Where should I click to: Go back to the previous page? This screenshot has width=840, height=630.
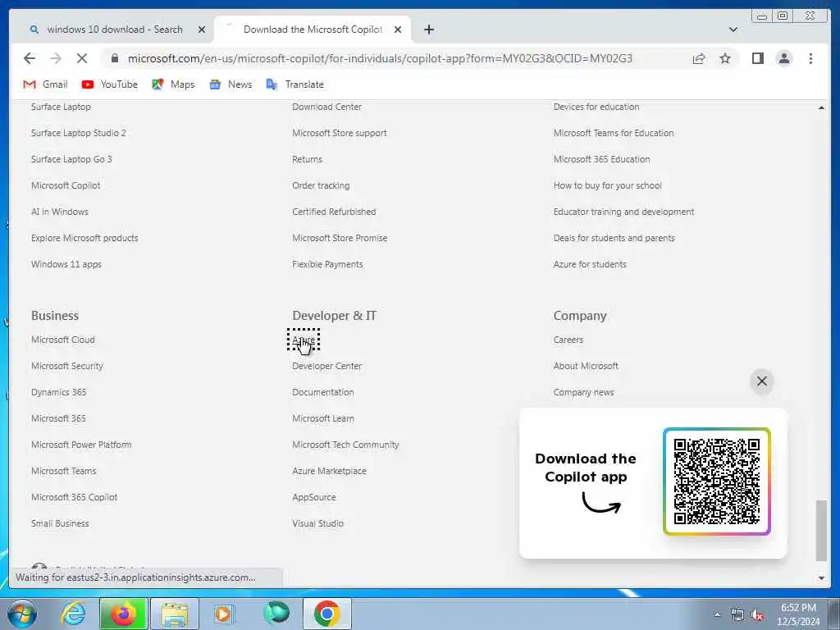click(30, 58)
